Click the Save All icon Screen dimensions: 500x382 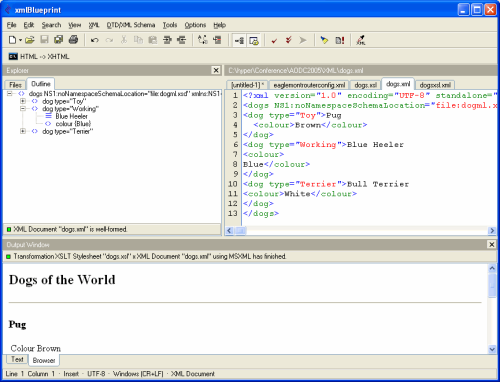[59, 40]
